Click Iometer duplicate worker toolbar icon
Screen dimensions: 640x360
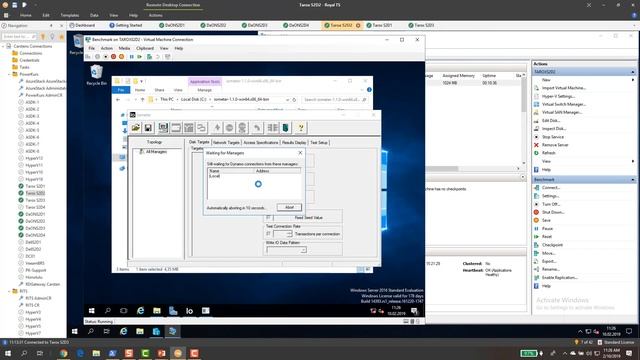point(202,128)
